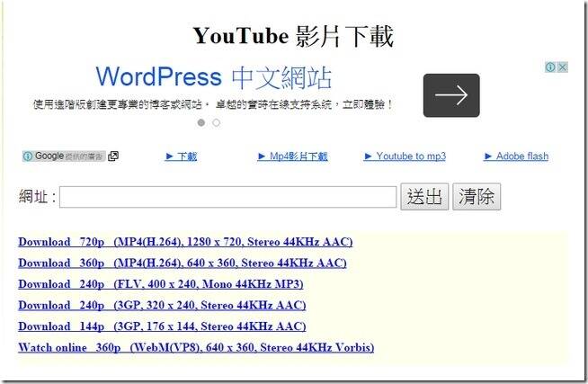Focus the 網址 URL input field
This screenshot has width=588, height=384.
(x=228, y=197)
